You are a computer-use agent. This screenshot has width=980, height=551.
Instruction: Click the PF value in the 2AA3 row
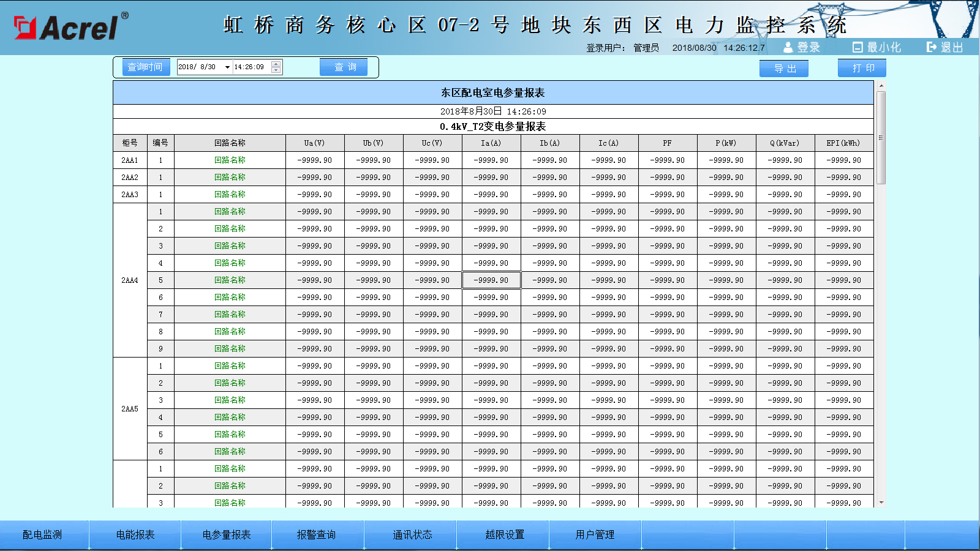coord(668,195)
